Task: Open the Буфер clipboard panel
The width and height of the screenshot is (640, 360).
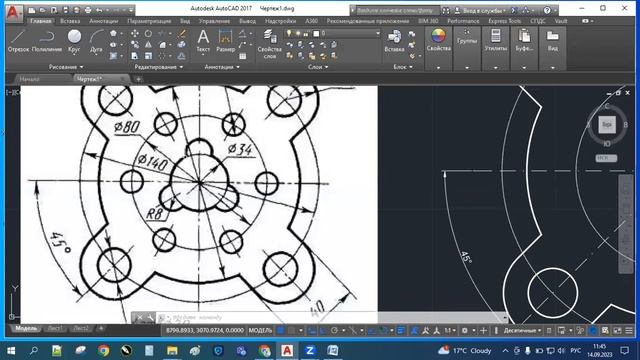Action: [x=524, y=40]
